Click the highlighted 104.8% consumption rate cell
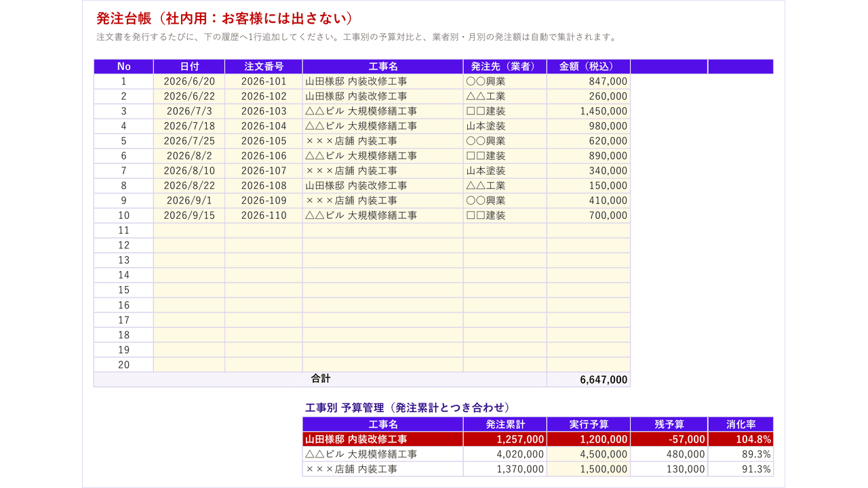Viewport: 868px width, 488px height. [x=741, y=439]
